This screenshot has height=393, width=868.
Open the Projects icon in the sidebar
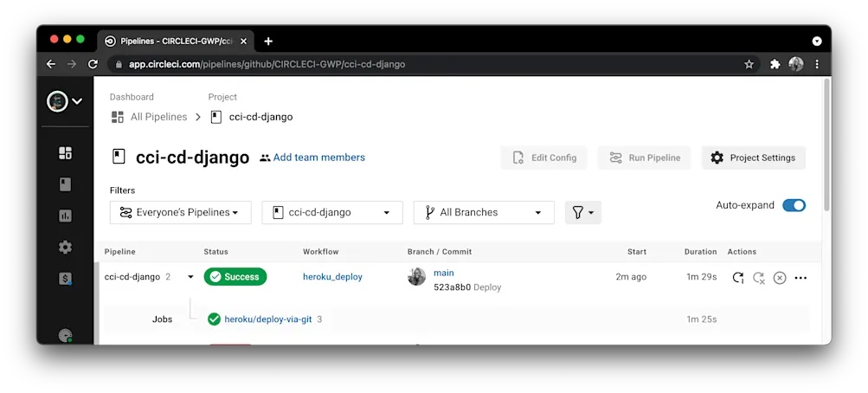(65, 184)
